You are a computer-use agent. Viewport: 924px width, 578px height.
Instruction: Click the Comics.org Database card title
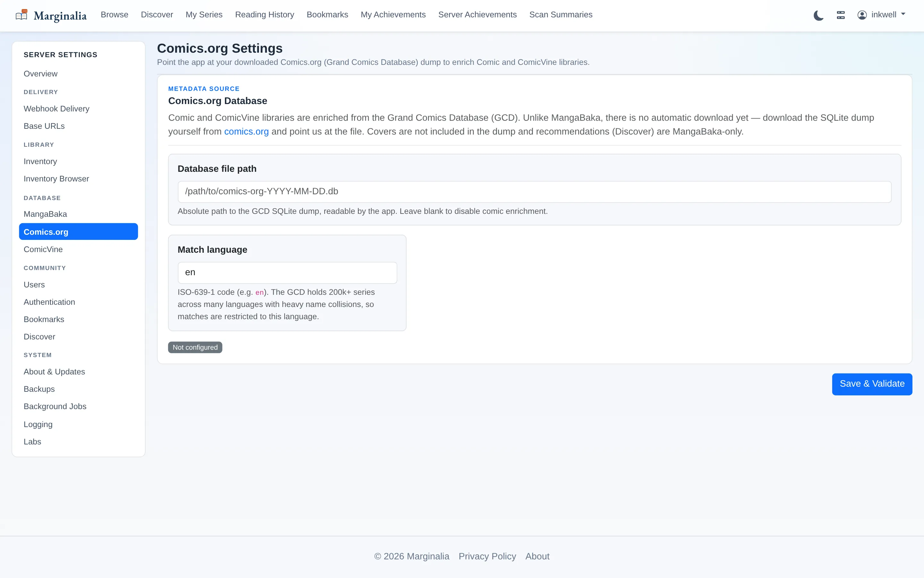pyautogui.click(x=218, y=101)
